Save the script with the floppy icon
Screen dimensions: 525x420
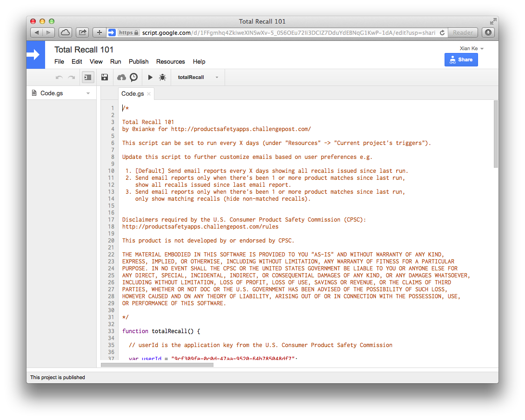tap(105, 77)
